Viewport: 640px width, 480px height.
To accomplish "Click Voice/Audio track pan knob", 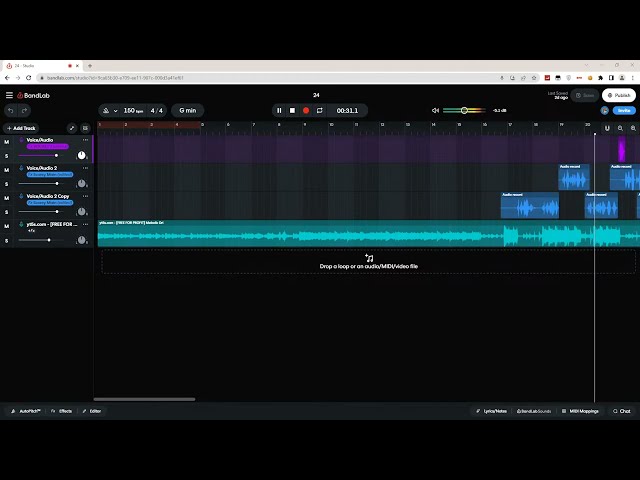I will click(x=82, y=155).
